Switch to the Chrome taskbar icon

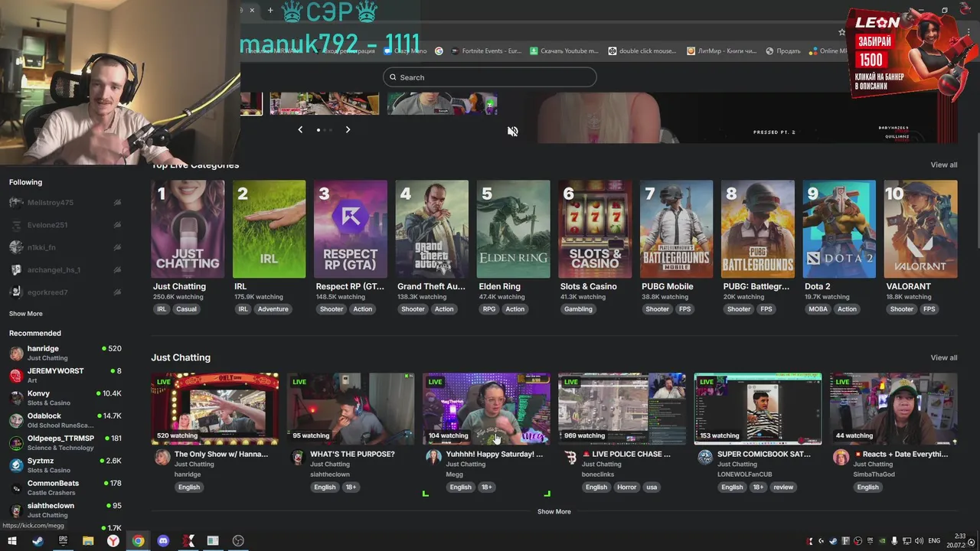point(138,541)
